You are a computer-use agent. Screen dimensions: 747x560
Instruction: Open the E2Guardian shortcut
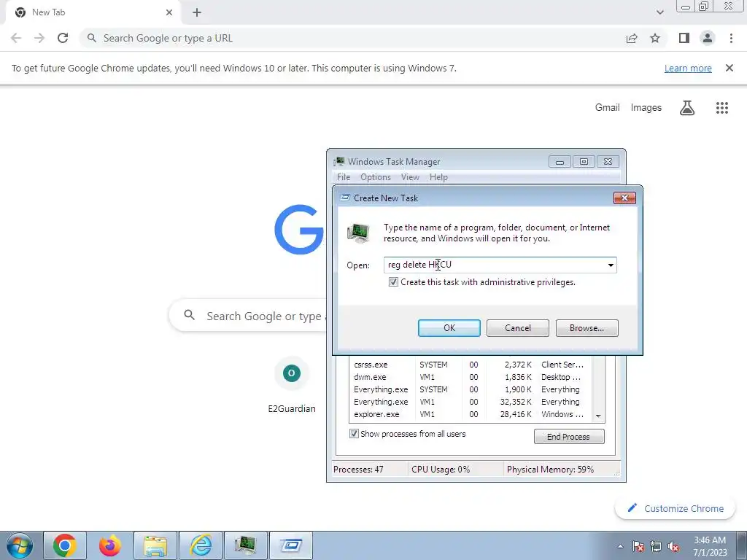(292, 386)
